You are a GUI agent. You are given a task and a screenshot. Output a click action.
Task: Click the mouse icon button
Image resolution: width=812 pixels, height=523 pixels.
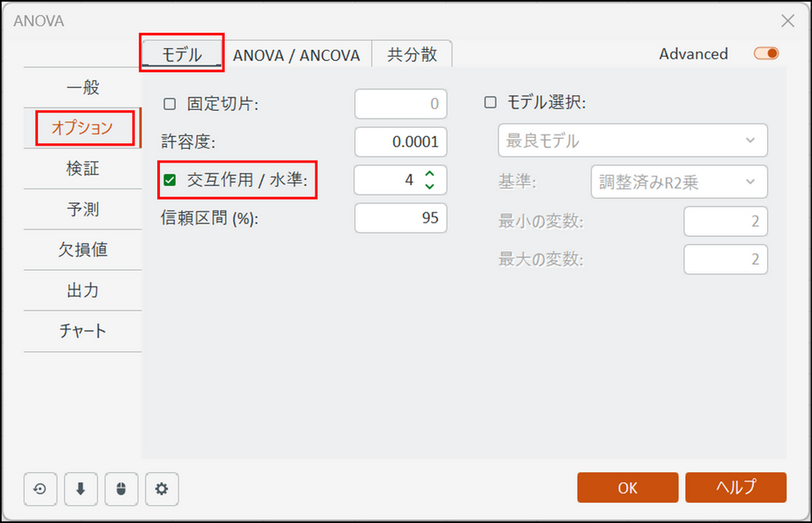click(121, 488)
